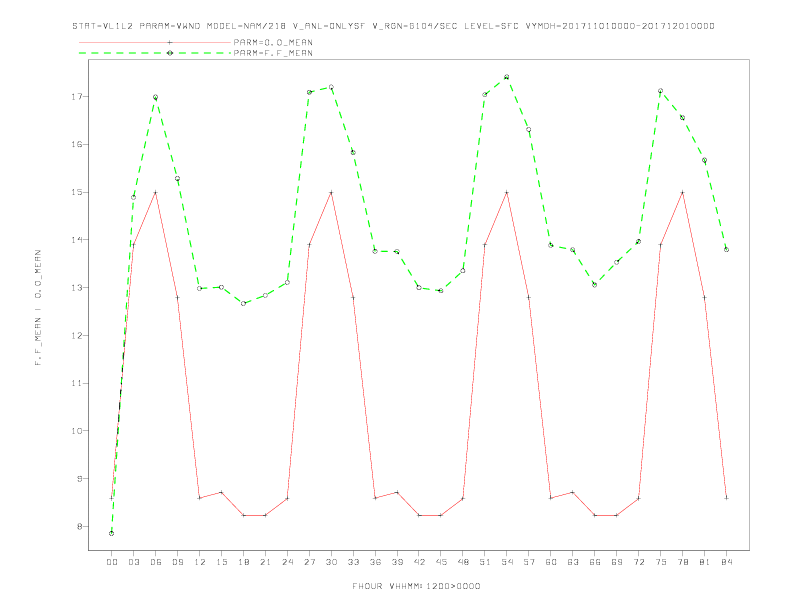The height and width of the screenshot is (612, 792).
Task: Click x-axis tick label 06
Action: tap(156, 562)
